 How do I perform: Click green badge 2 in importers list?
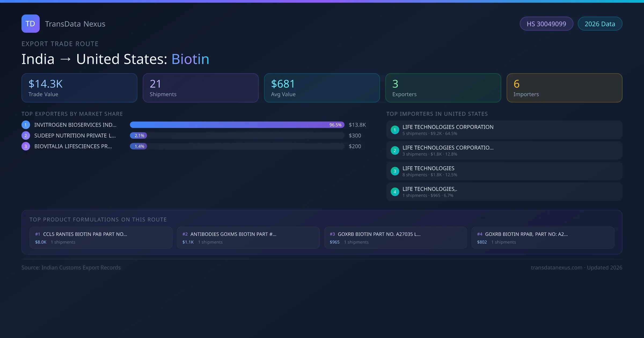point(395,150)
